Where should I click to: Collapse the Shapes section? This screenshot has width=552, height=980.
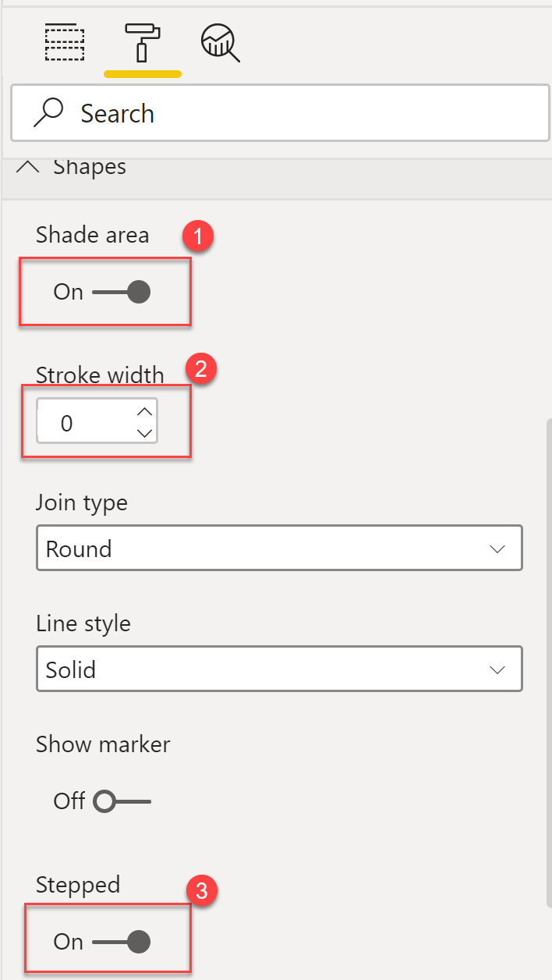[28, 166]
